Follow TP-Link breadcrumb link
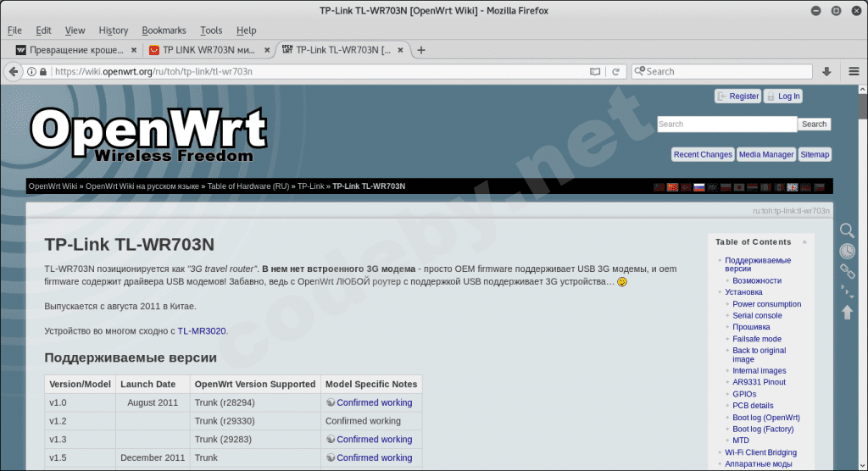The width and height of the screenshot is (868, 471). tap(310, 186)
